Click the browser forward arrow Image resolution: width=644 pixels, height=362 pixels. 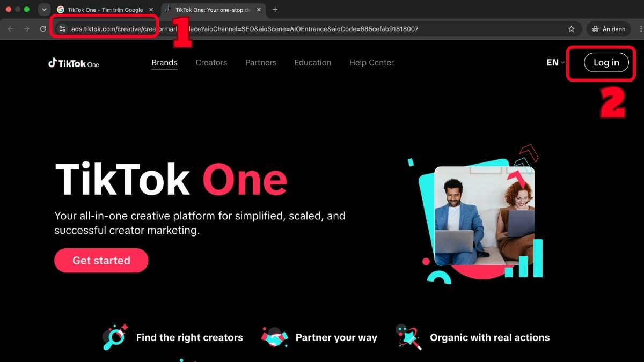(27, 29)
